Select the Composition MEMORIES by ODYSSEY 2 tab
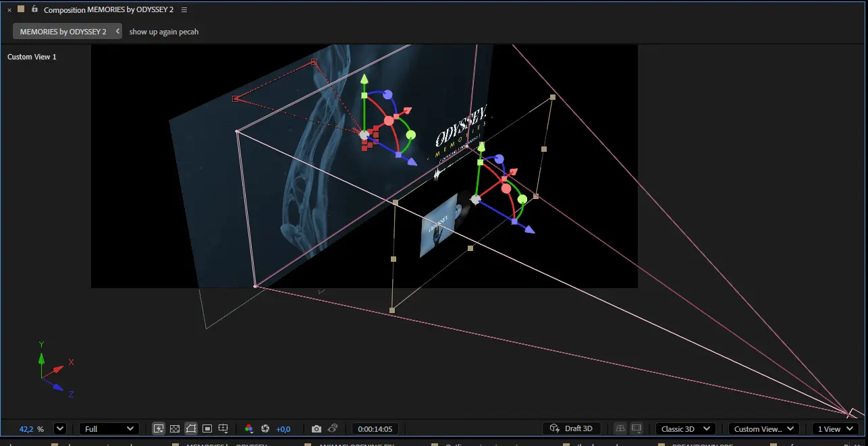The width and height of the screenshot is (868, 446). pos(109,9)
